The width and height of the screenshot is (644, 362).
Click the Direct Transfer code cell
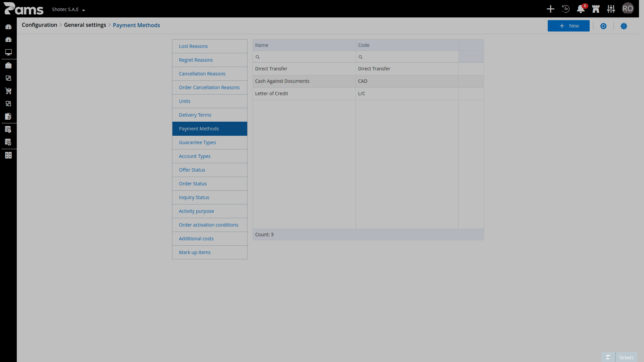click(x=407, y=69)
